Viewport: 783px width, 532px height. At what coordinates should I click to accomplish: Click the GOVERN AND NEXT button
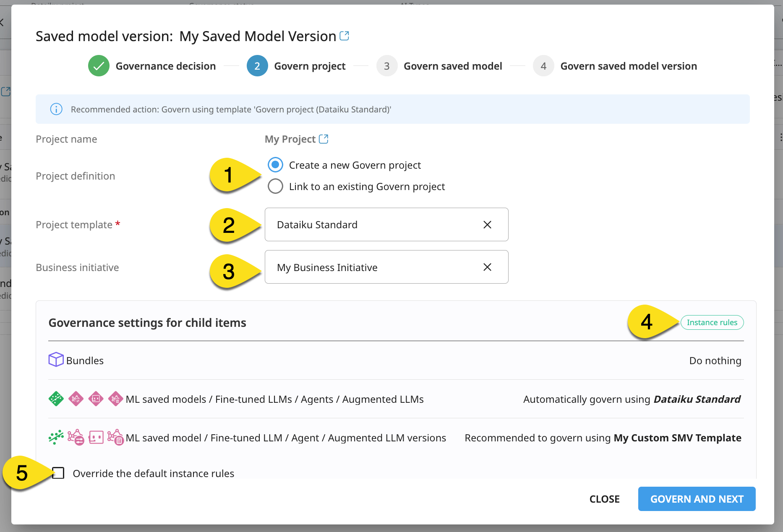coord(697,499)
